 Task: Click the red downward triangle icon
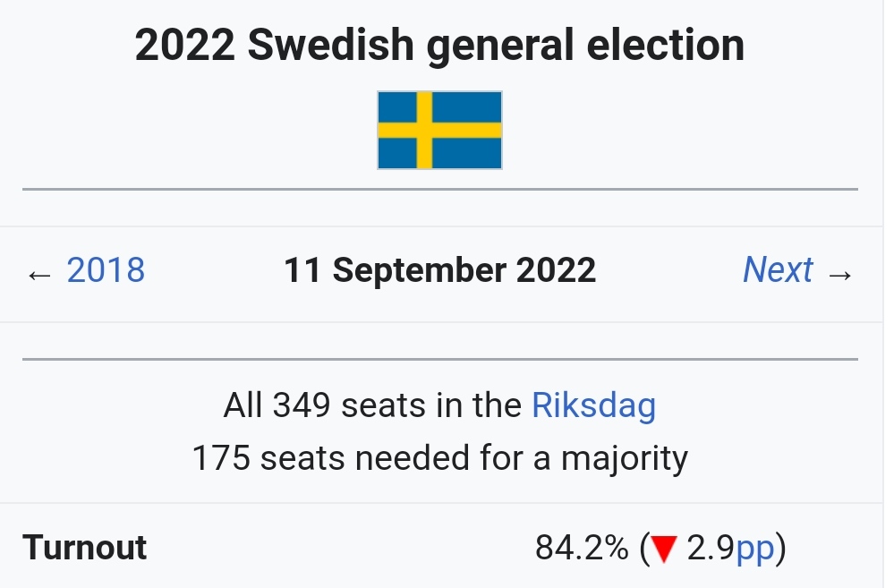tap(663, 549)
